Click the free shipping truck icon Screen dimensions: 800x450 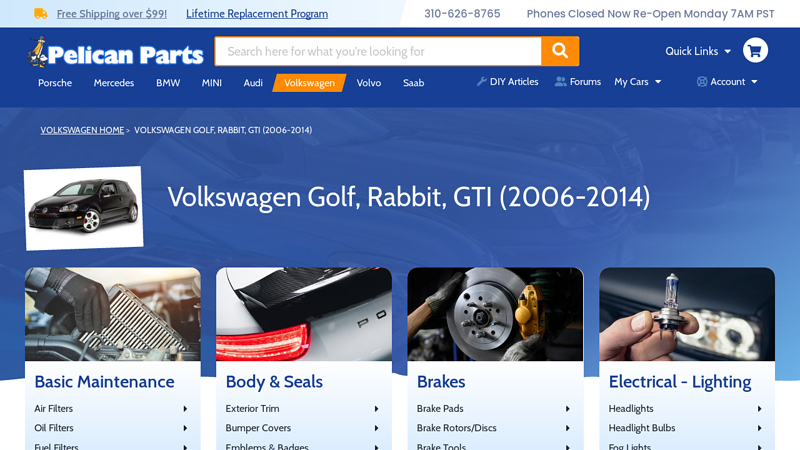(x=41, y=14)
